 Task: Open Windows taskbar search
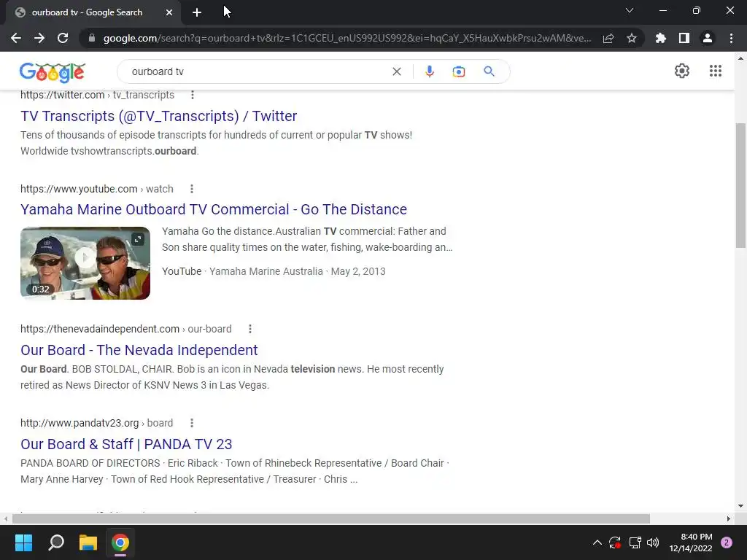(x=56, y=542)
